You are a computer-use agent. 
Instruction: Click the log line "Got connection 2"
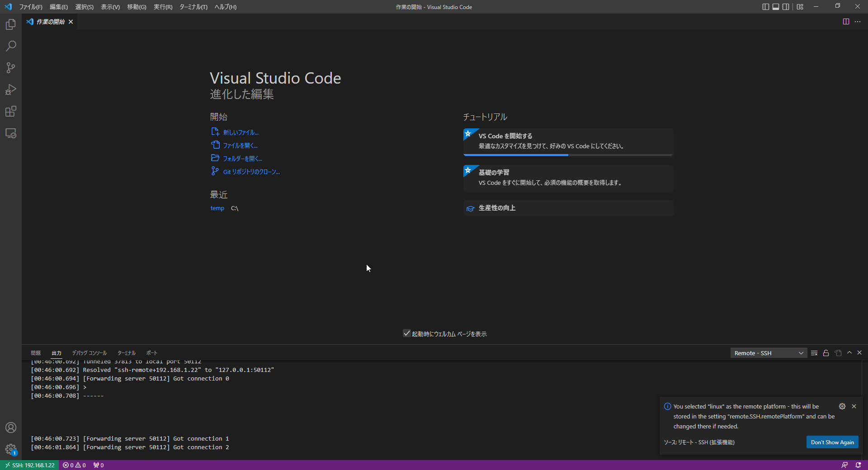point(130,447)
